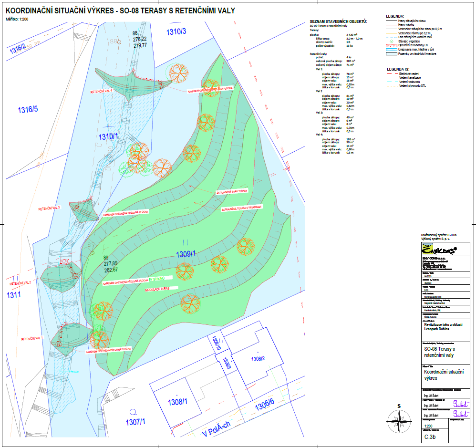The width and height of the screenshot is (476, 448).
Task: Click the light blue investor parcels legend swatch
Action: pyautogui.click(x=392, y=54)
